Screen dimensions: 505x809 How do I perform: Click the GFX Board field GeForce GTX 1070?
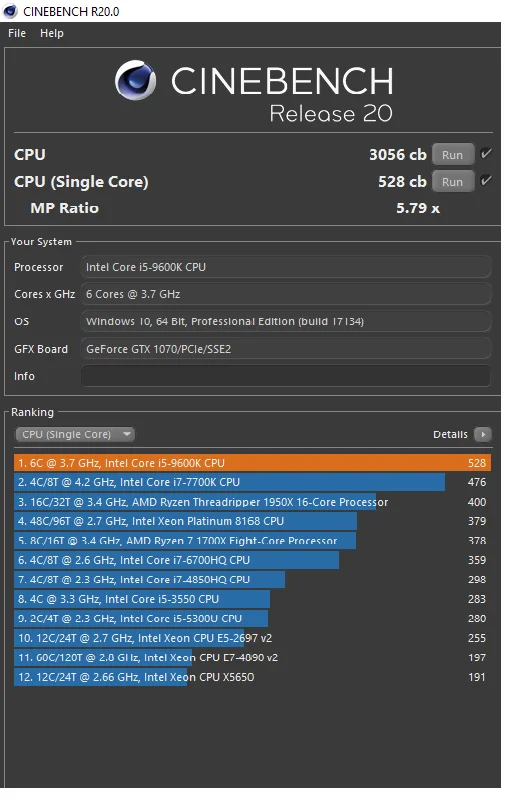(285, 349)
